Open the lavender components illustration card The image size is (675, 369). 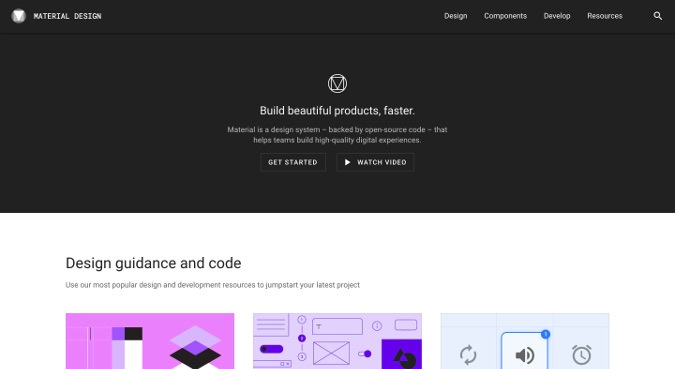pos(338,341)
